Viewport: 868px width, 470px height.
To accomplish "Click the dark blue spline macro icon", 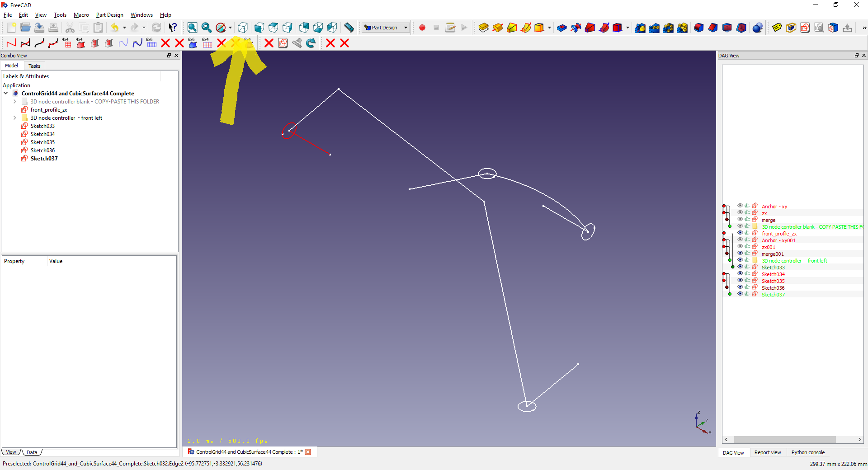I will pyautogui.click(x=137, y=43).
